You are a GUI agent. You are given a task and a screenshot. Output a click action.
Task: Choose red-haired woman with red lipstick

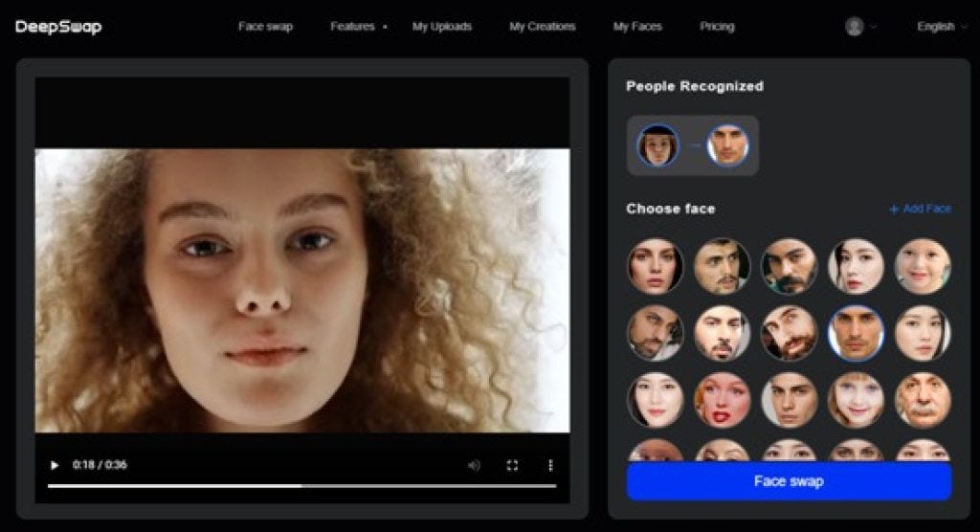(x=722, y=400)
